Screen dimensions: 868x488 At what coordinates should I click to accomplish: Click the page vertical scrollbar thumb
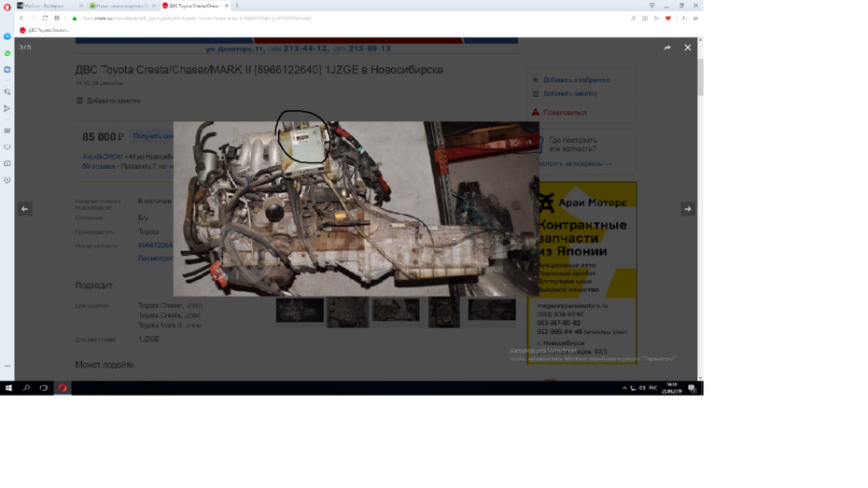coord(700,77)
